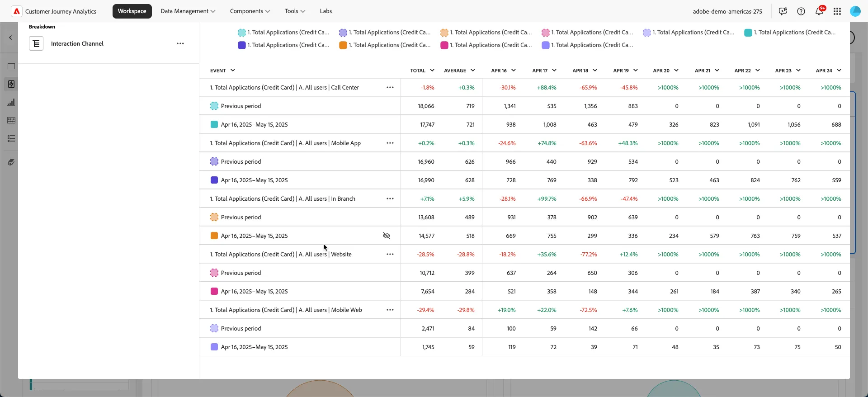Screen dimensions: 868x397
Task: Open the app switcher grid icon
Action: tap(837, 11)
